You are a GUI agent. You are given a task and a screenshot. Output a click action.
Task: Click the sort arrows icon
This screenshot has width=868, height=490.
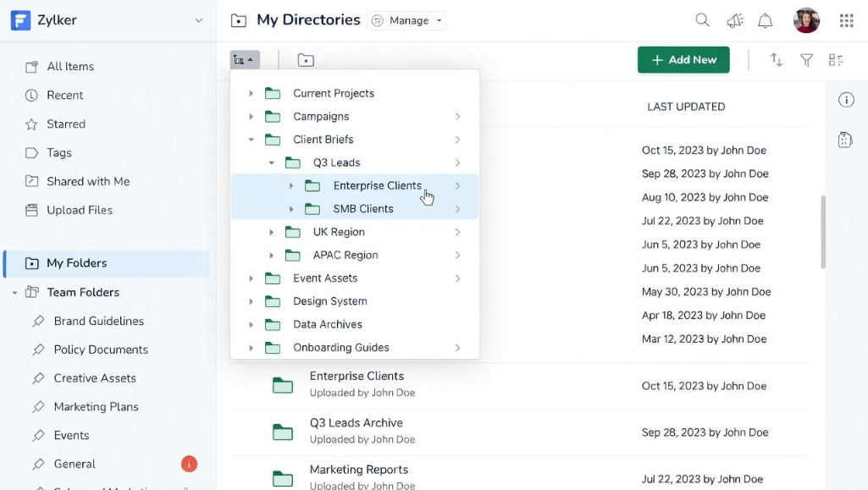776,60
